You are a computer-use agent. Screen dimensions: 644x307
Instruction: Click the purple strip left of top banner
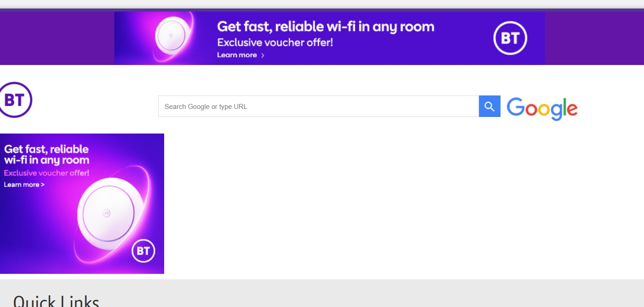pos(57,38)
